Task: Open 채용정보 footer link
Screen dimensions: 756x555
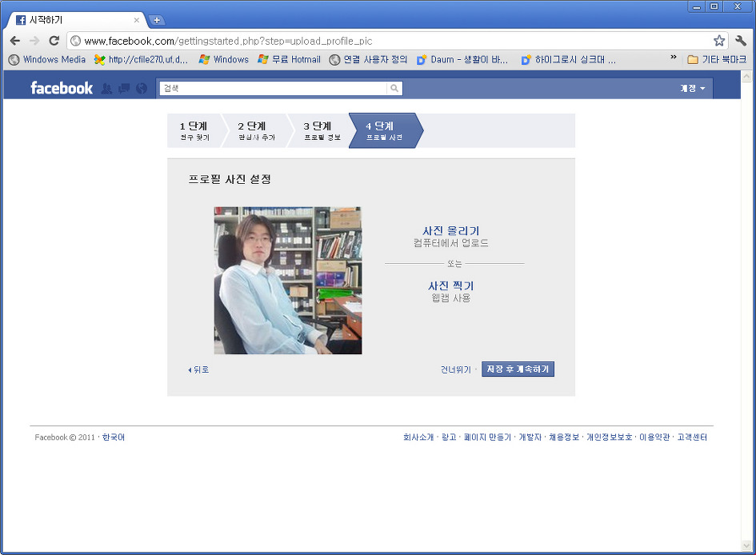Action: (x=564, y=437)
